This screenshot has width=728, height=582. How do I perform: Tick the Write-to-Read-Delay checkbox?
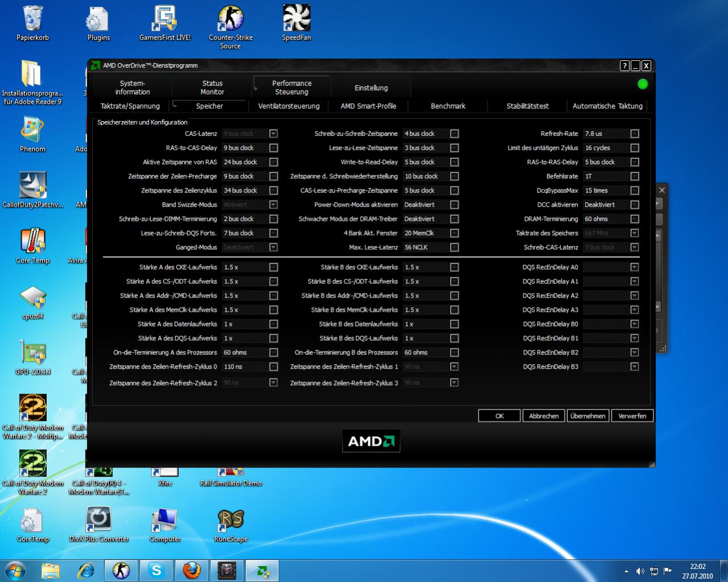(x=454, y=162)
